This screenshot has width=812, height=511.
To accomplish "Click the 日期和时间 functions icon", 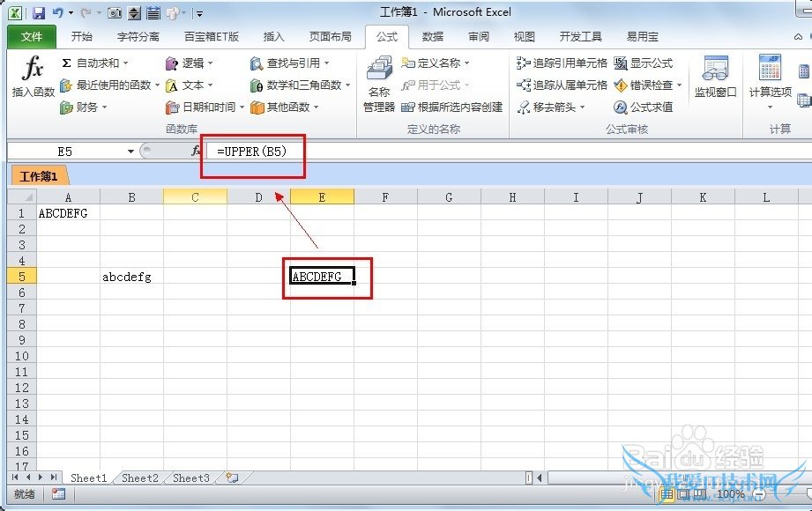I will [x=172, y=107].
